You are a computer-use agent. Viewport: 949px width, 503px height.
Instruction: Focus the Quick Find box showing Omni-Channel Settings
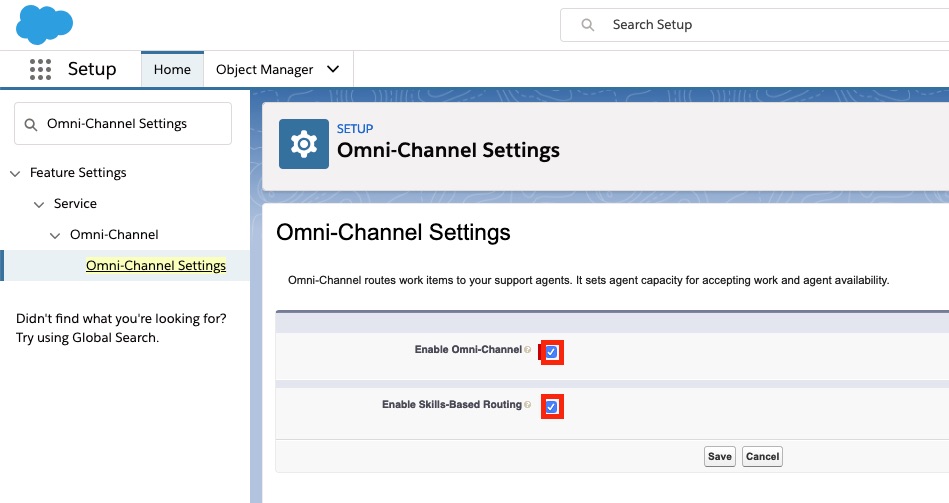click(123, 123)
